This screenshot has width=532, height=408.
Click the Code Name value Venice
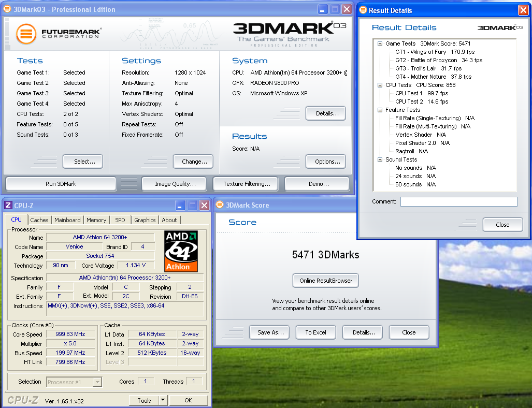(x=74, y=246)
